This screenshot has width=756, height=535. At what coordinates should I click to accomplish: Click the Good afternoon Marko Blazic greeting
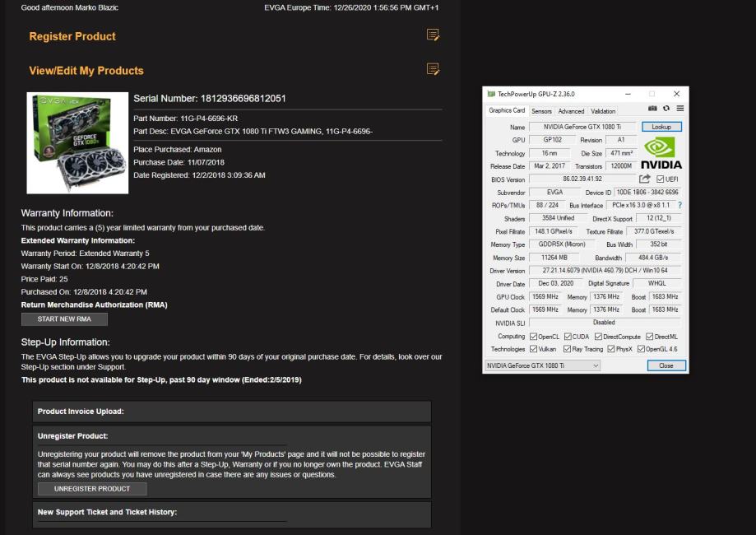[69, 7]
